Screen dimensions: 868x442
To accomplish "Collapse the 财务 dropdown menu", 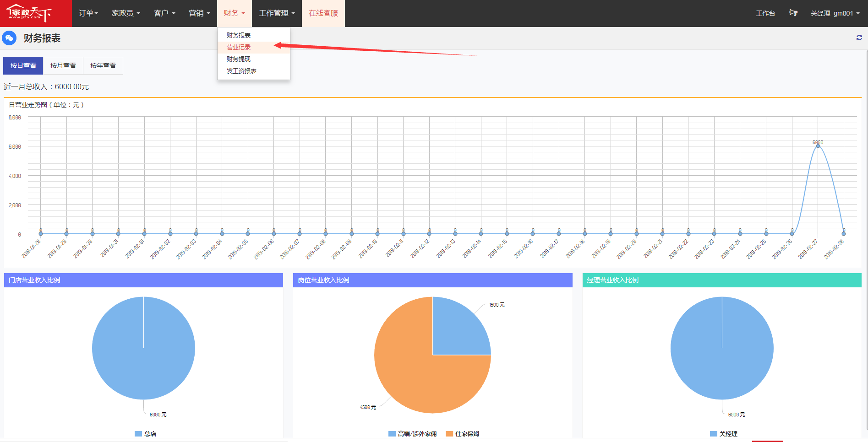I will coord(235,13).
